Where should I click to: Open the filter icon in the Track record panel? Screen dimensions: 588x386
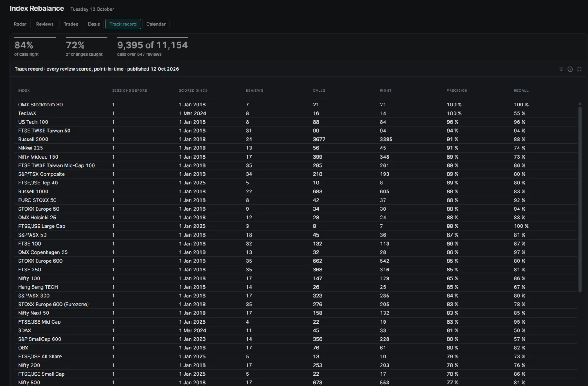561,69
